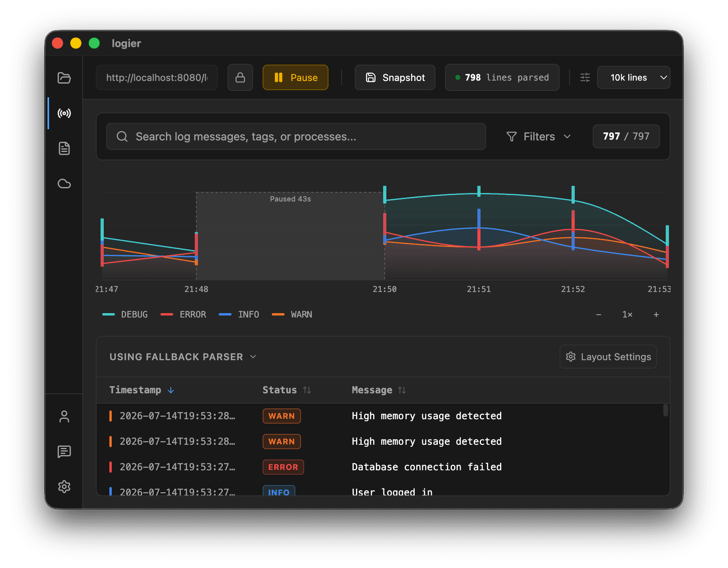Sort by the Status column
Screen dimensions: 728x568
click(x=287, y=390)
